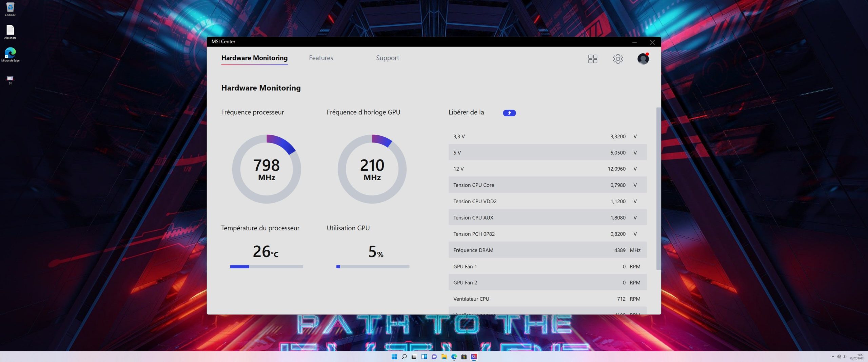Click the monitoring list vertical scrollbar
The width and height of the screenshot is (868, 362).
[658, 189]
